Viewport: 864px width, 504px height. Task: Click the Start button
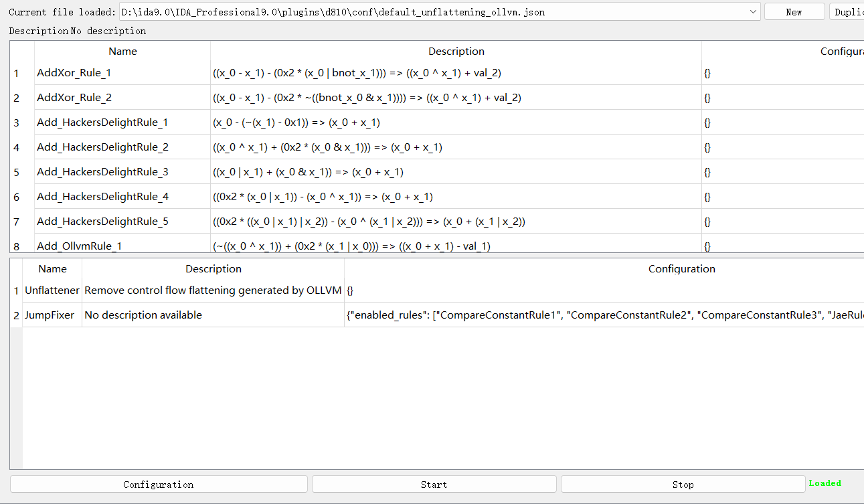(x=434, y=484)
